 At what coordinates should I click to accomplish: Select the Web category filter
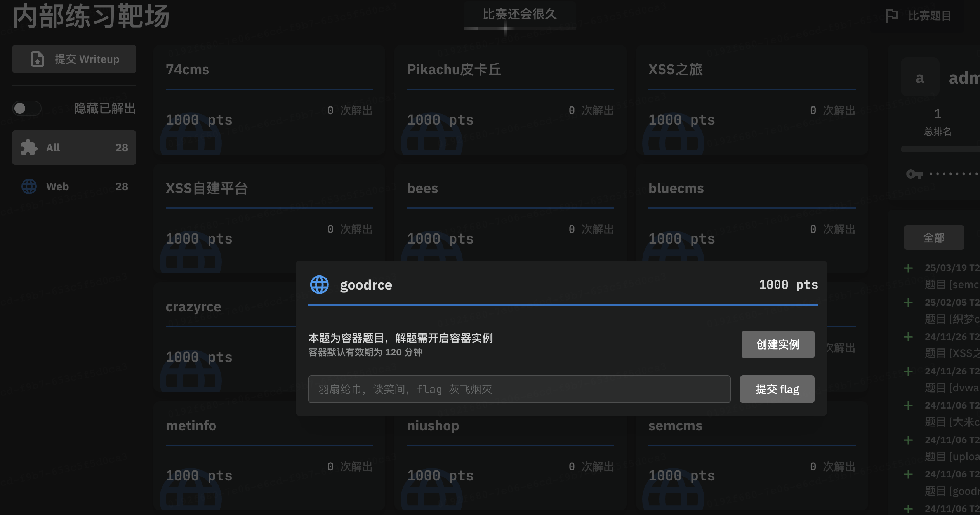tap(74, 186)
